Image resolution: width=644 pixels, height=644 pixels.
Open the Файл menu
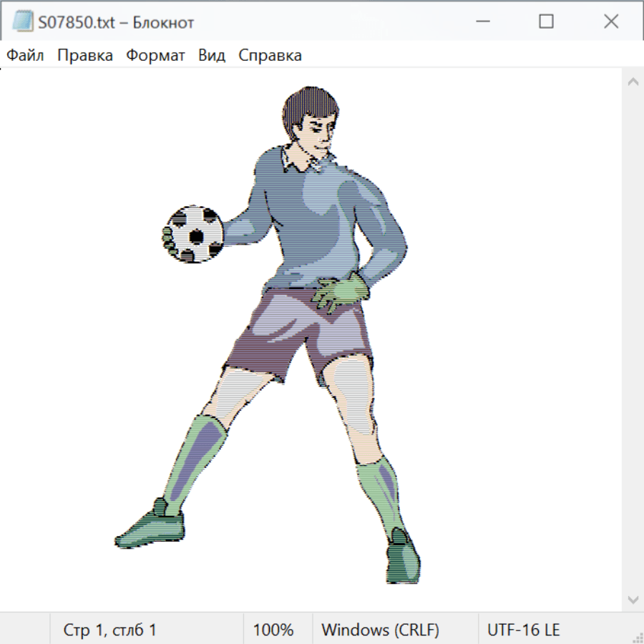(25, 56)
